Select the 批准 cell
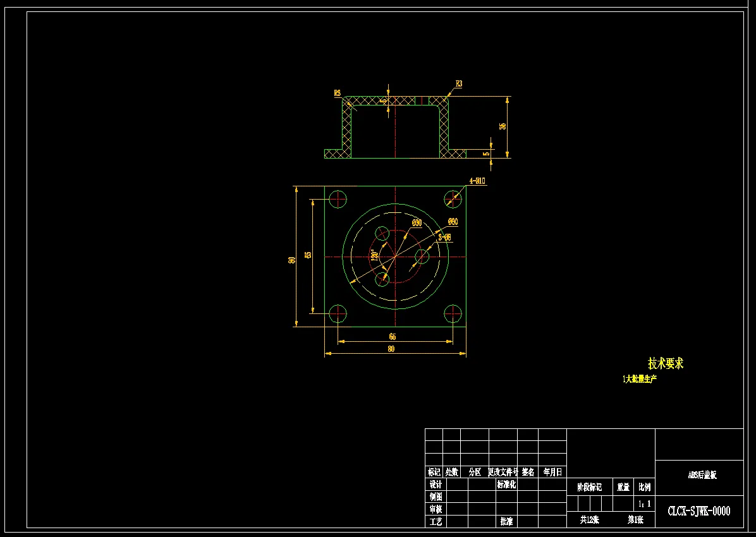 point(507,522)
